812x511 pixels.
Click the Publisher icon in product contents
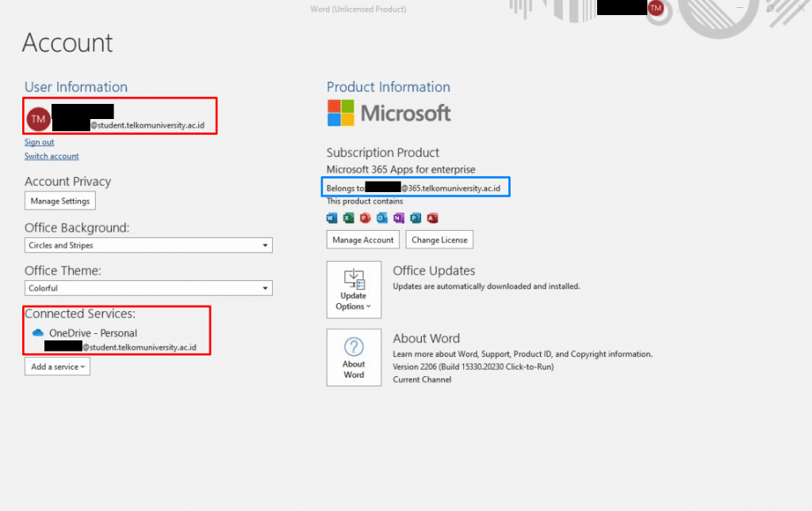pos(416,218)
